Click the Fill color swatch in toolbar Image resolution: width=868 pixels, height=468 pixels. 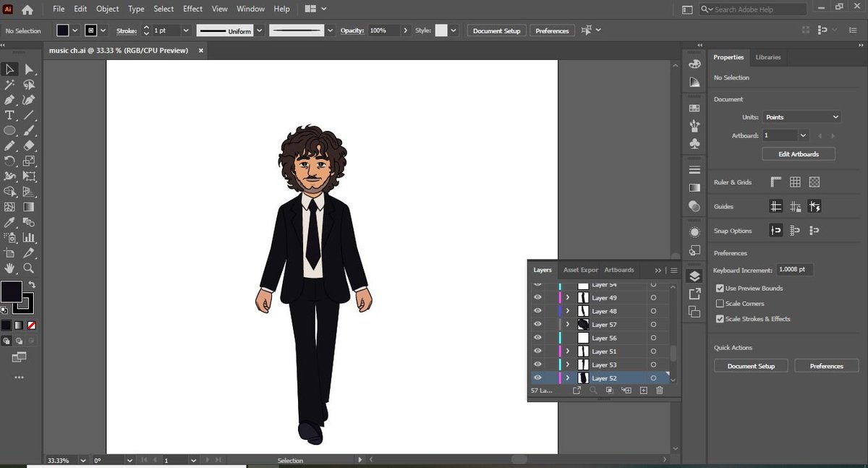[x=11, y=292]
